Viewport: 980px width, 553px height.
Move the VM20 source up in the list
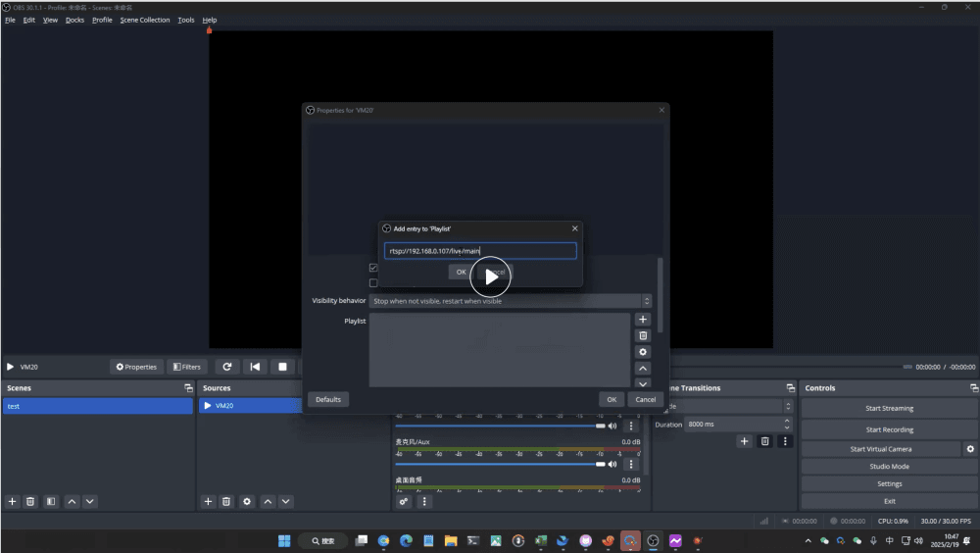pos(268,501)
